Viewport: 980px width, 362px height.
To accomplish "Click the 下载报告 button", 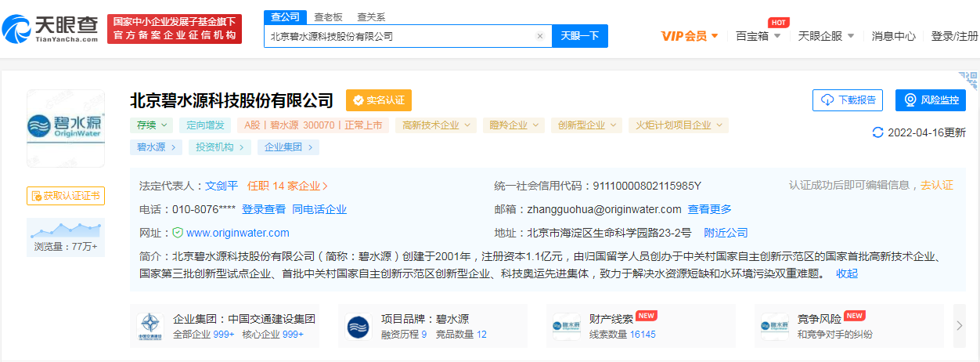I will (848, 100).
